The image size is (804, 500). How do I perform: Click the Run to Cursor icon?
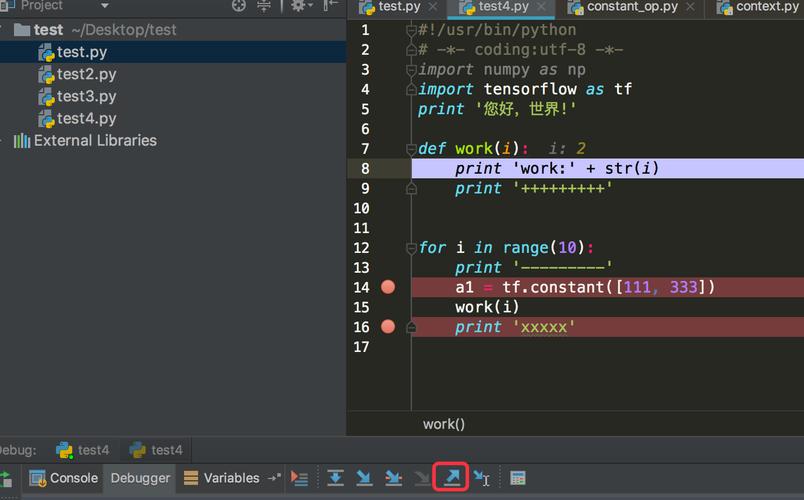(x=481, y=478)
